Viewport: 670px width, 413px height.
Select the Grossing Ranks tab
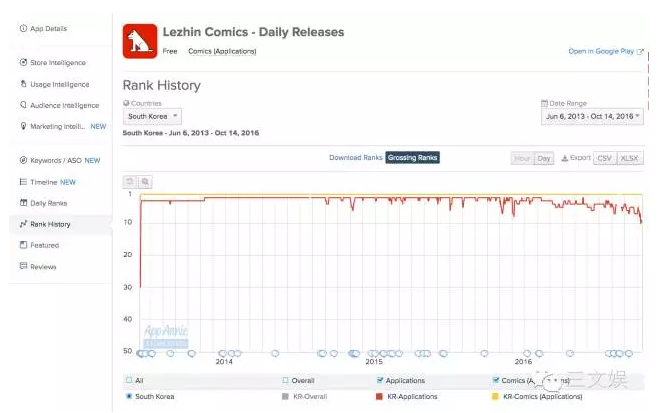pyautogui.click(x=412, y=158)
